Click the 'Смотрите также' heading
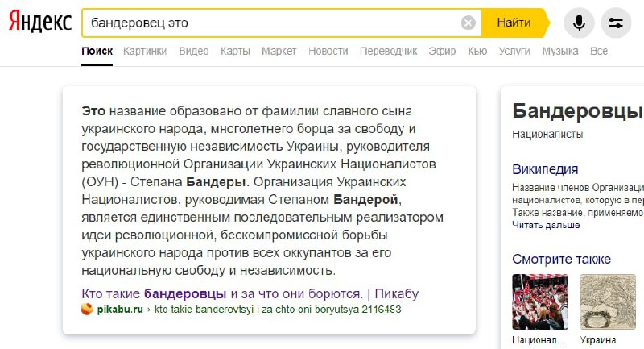 [x=561, y=259]
